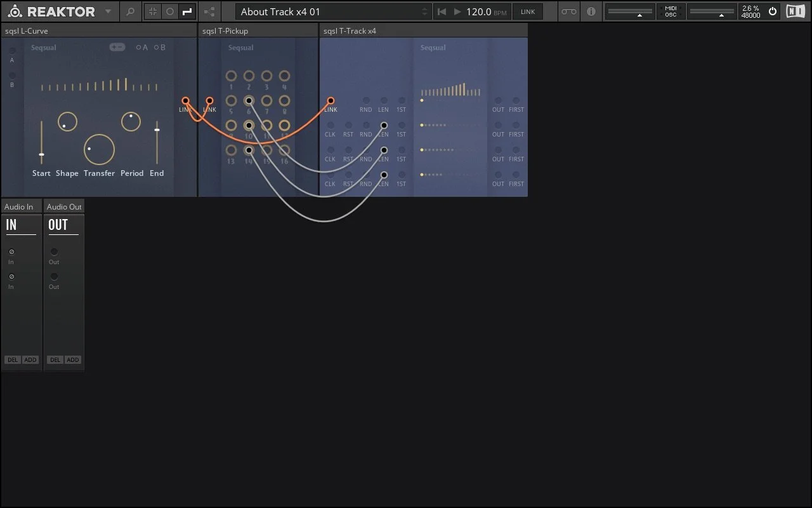Click FIRST port in top T-Track row
The height and width of the screenshot is (508, 812).
point(516,100)
